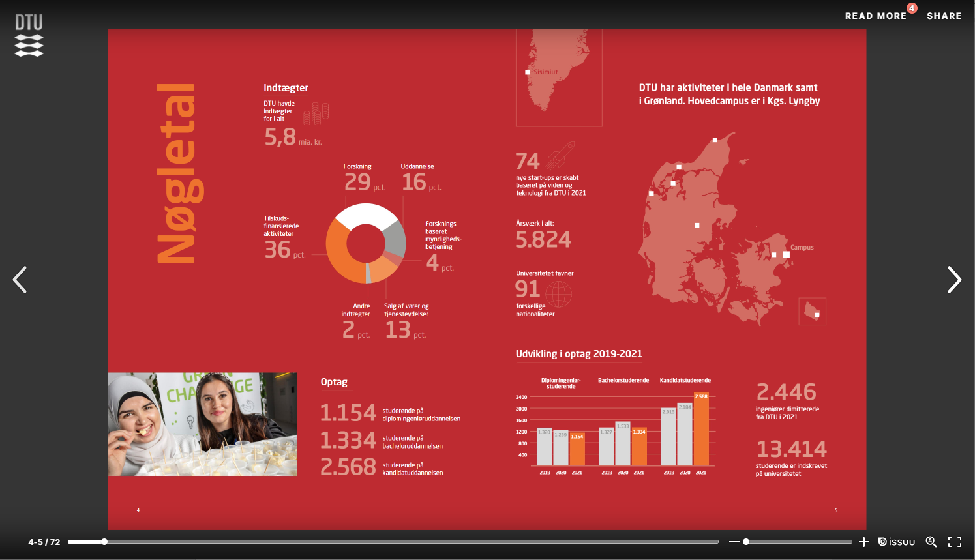The width and height of the screenshot is (975, 560).
Task: Click the page progress slider handle
Action: tap(104, 542)
